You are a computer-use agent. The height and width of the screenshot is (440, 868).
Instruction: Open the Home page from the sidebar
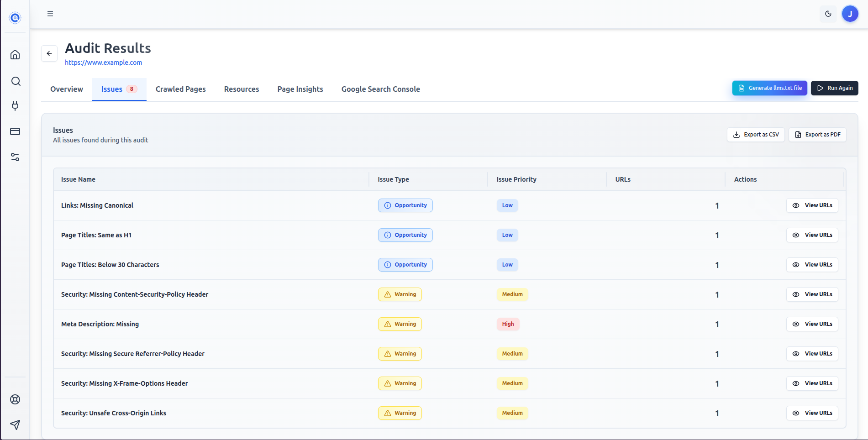(15, 54)
